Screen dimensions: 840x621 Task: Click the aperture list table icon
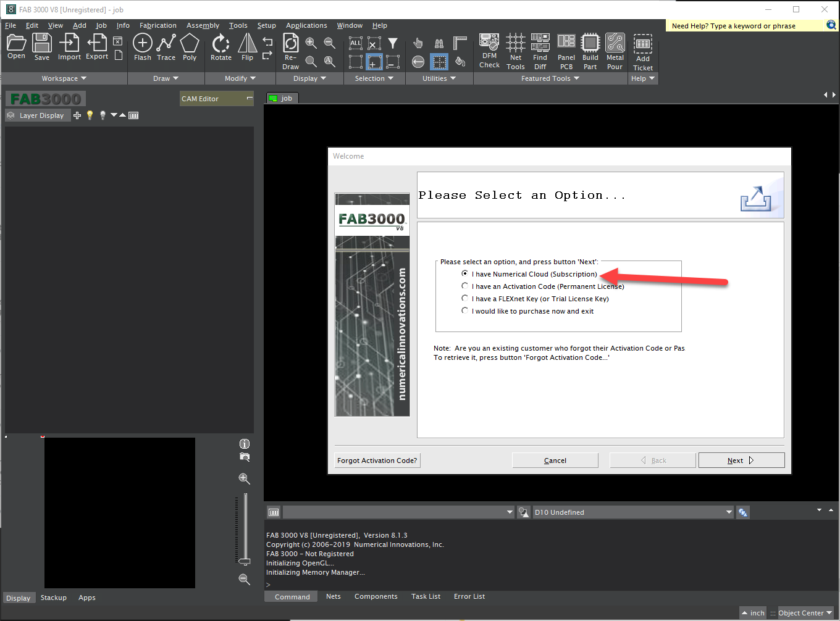coord(274,512)
